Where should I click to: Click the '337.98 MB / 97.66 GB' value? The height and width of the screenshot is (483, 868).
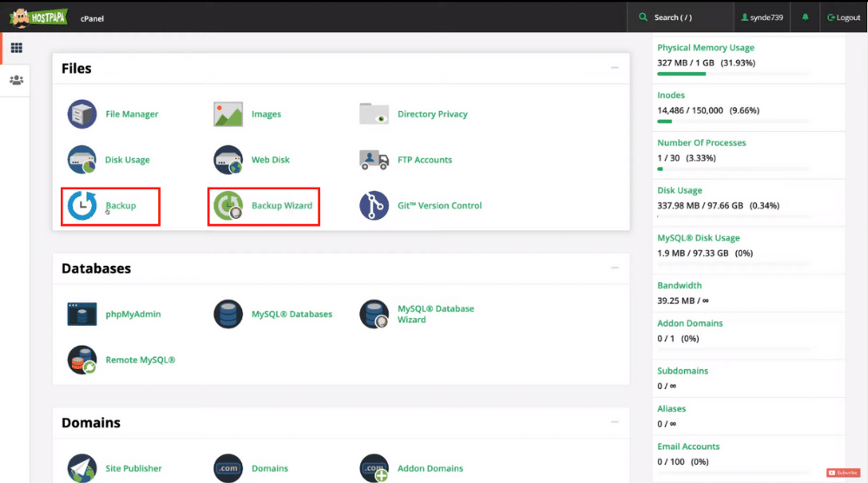point(700,206)
